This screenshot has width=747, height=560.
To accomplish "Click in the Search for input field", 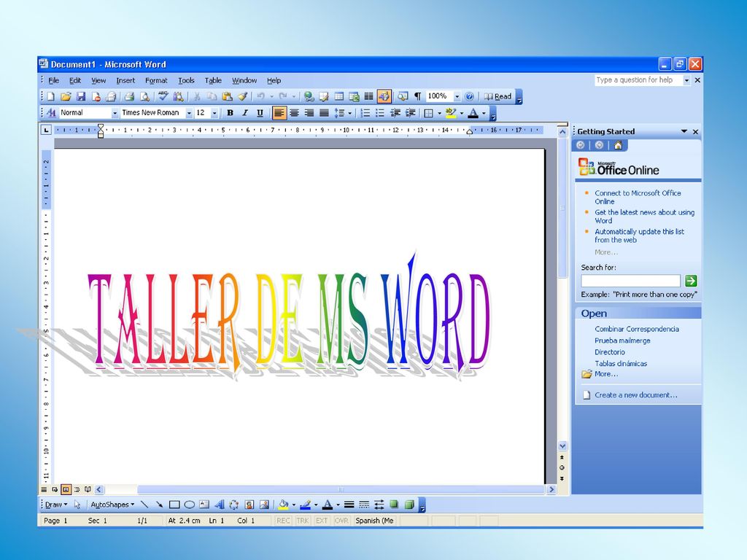I will (630, 281).
